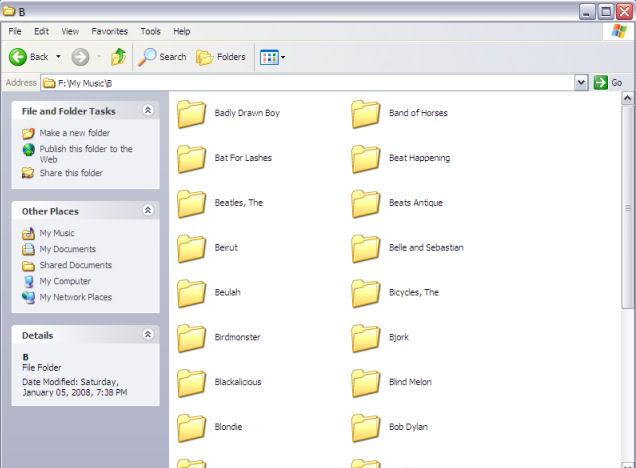Screen dimensions: 636x468
Task: Select the Bob Dylan folder icon
Action: tap(365, 428)
